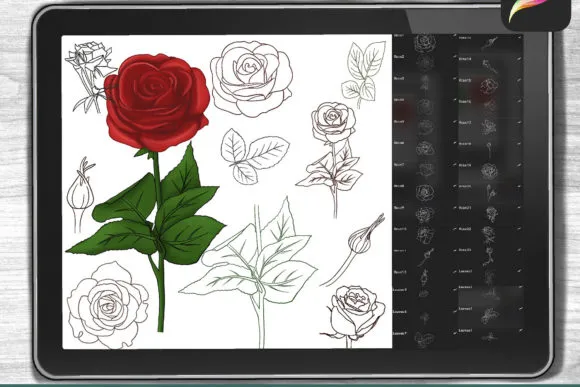Image resolution: width=580 pixels, height=387 pixels.
Task: Tap the angular sketchy rose behind the red bloom
Action: (90, 77)
